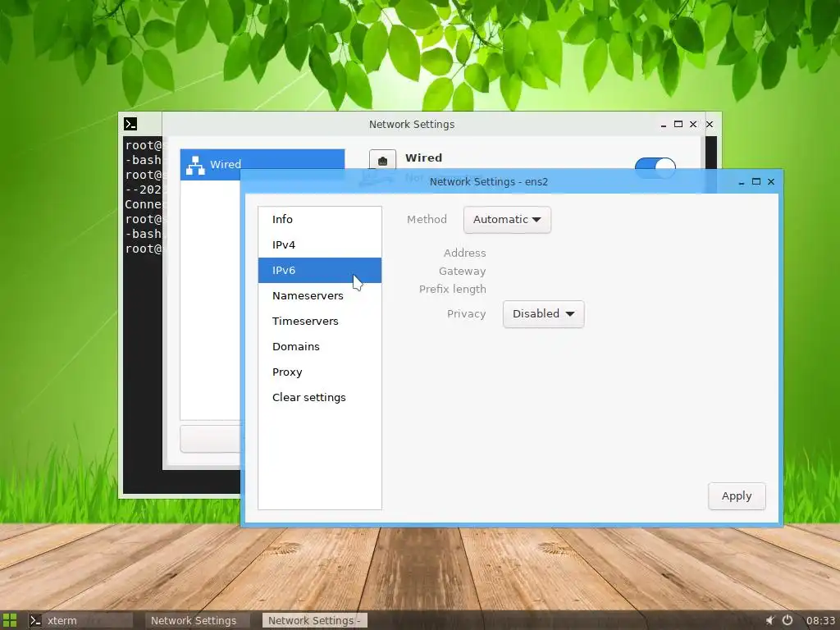Open the Privacy Disabled dropdown
This screenshot has width=840, height=630.
coord(543,314)
